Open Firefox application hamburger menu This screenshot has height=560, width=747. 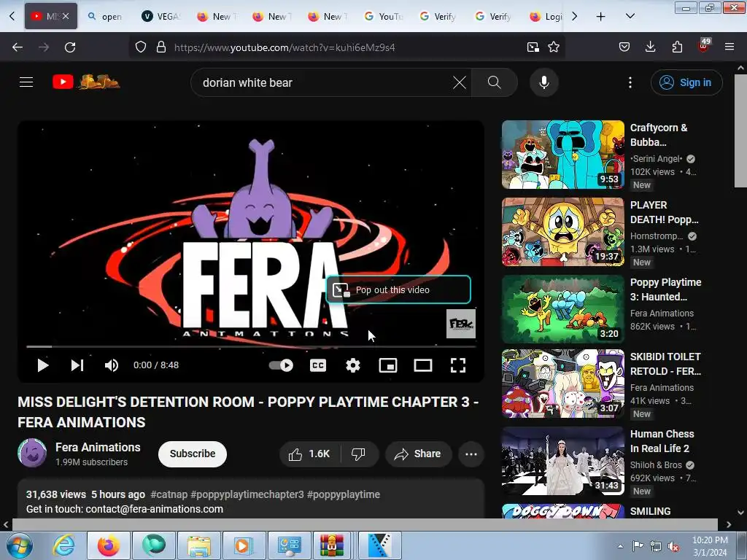coord(729,47)
